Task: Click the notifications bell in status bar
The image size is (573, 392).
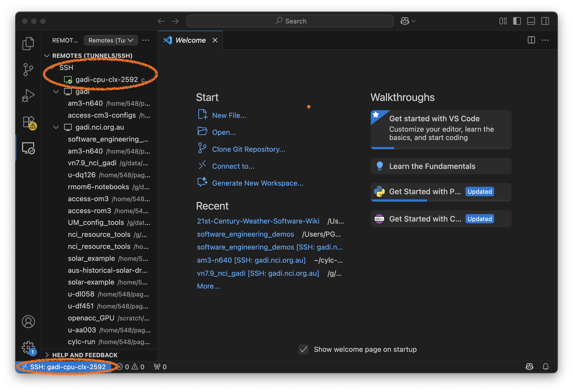Action: [x=546, y=367]
